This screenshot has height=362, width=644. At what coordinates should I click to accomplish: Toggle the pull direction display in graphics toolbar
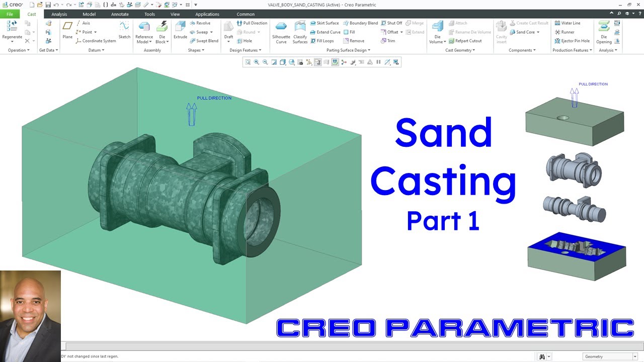[x=335, y=62]
